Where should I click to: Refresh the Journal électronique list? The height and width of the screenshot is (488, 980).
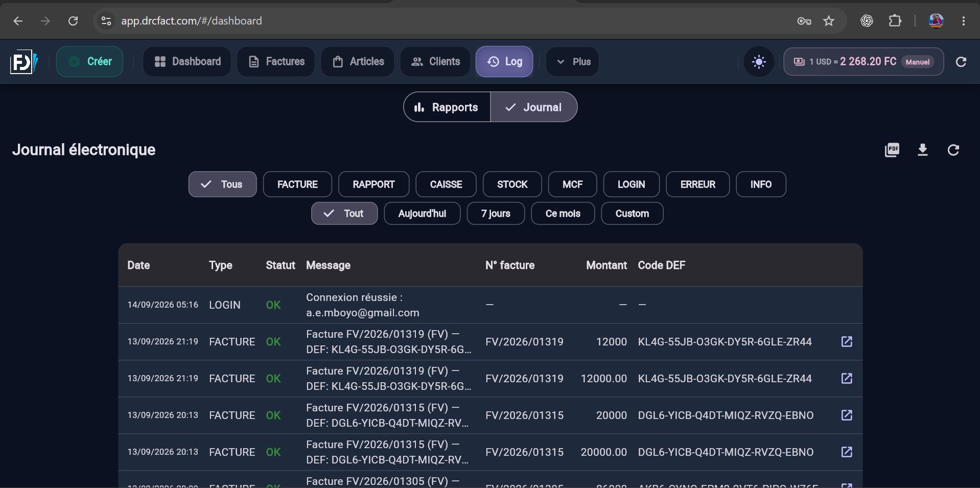click(953, 150)
